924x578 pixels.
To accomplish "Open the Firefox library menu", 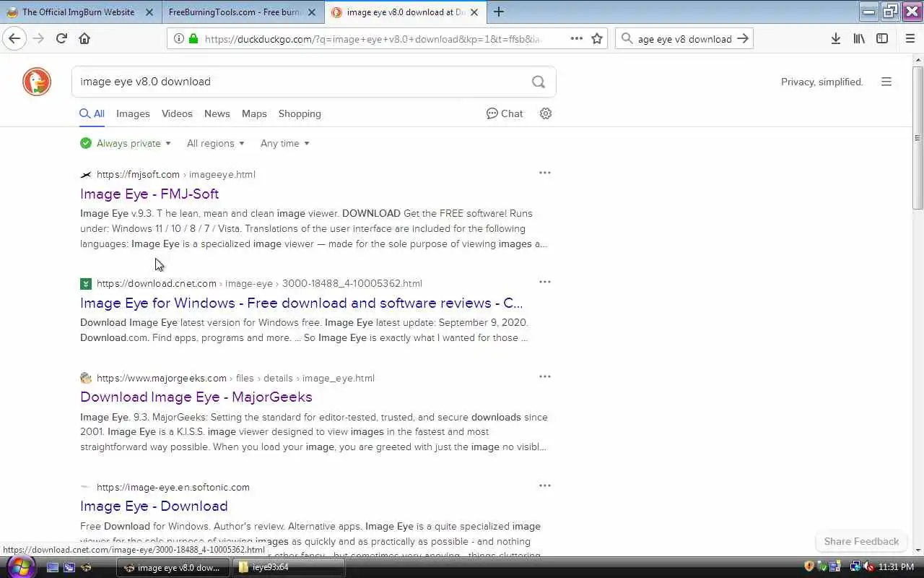I will (859, 38).
